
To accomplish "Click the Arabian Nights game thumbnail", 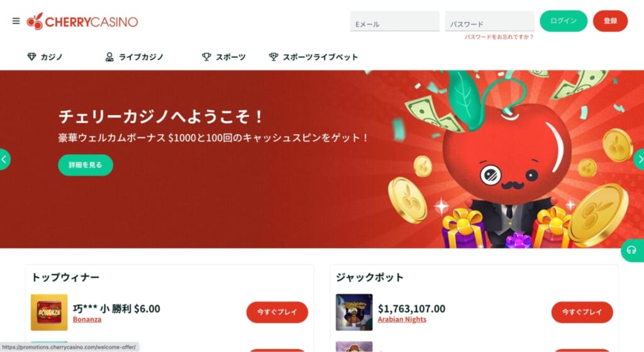I will tap(354, 312).
